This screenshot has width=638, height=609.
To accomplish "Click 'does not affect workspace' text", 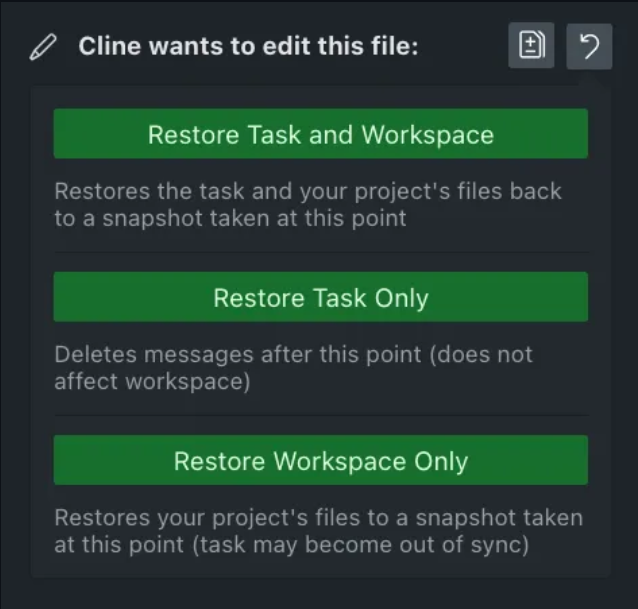I will tap(150, 381).
